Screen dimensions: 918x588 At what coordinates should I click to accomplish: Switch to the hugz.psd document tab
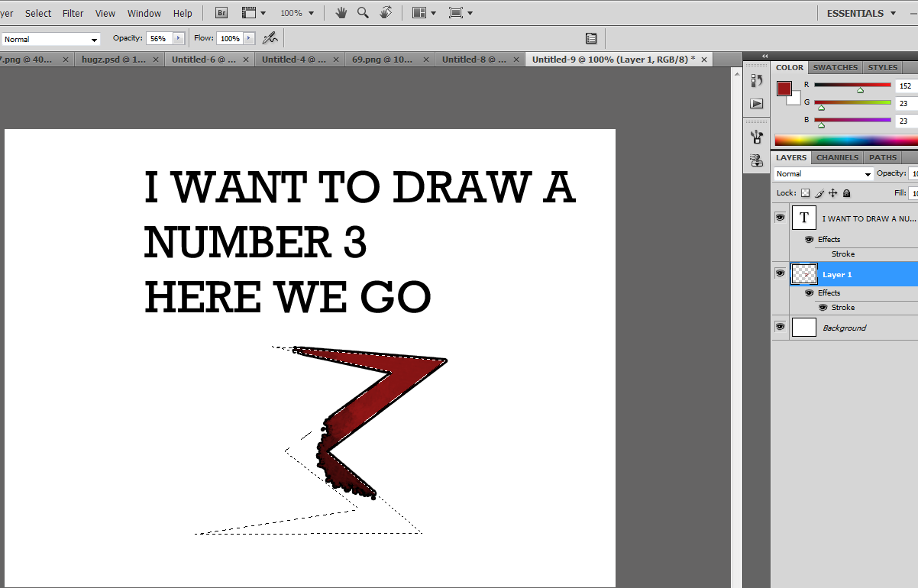coord(113,59)
